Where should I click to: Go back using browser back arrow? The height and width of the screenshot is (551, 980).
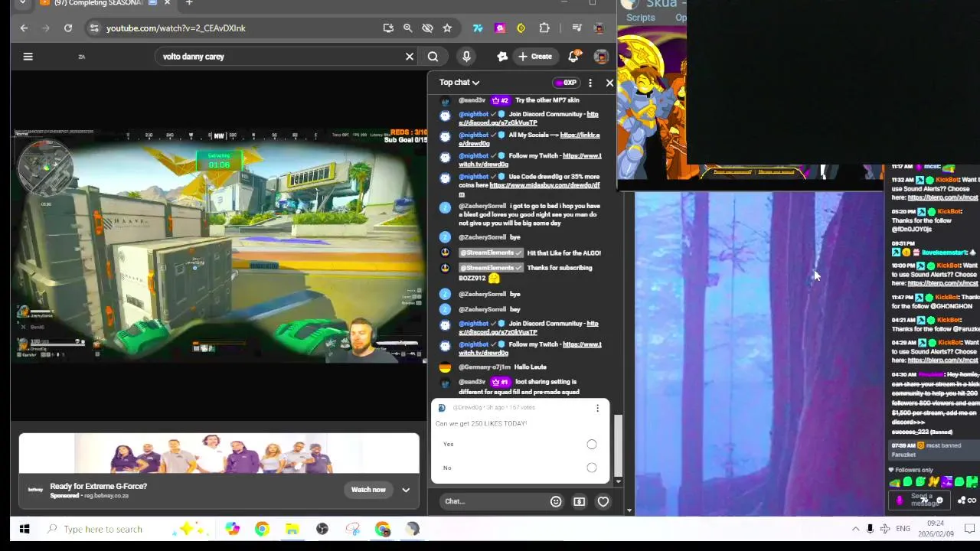pyautogui.click(x=24, y=28)
